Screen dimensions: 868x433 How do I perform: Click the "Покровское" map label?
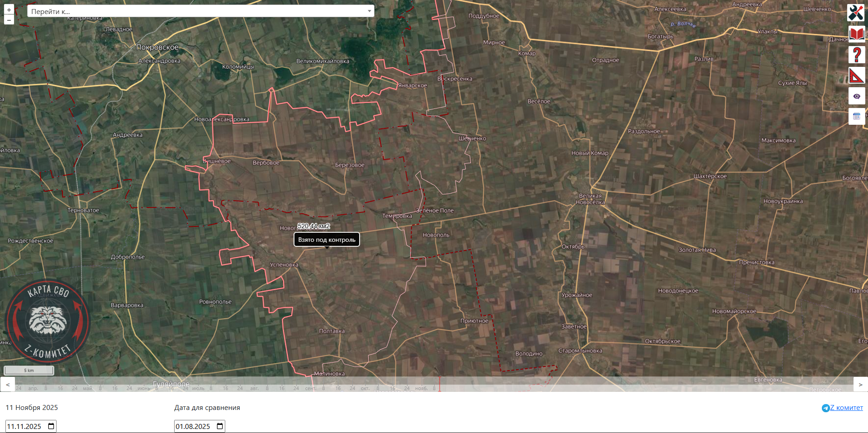pos(157,47)
